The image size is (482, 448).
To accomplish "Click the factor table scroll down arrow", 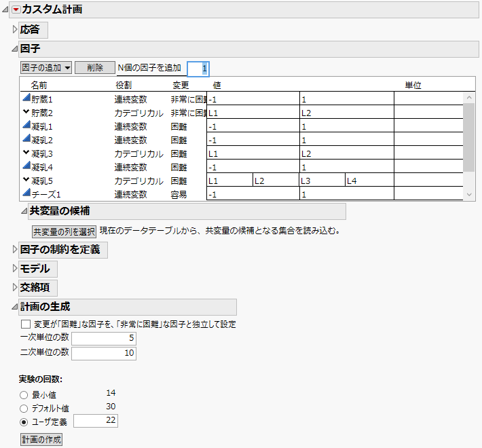I will click(x=469, y=195).
